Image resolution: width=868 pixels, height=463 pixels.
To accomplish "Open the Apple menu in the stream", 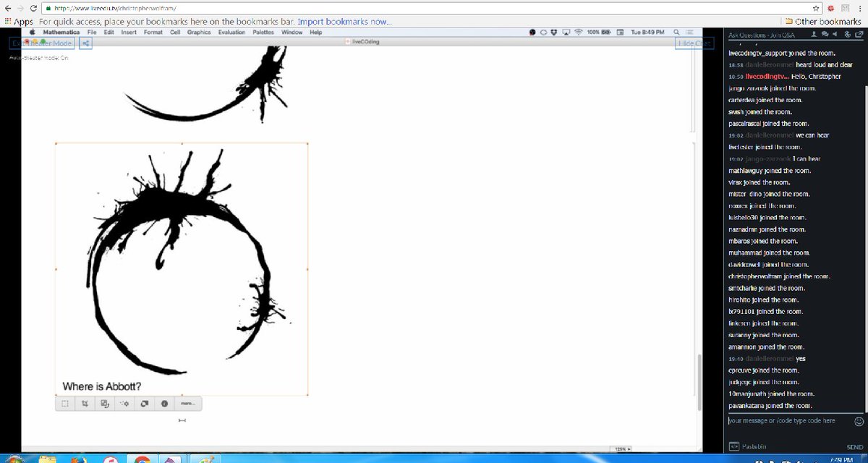I will [x=32, y=33].
